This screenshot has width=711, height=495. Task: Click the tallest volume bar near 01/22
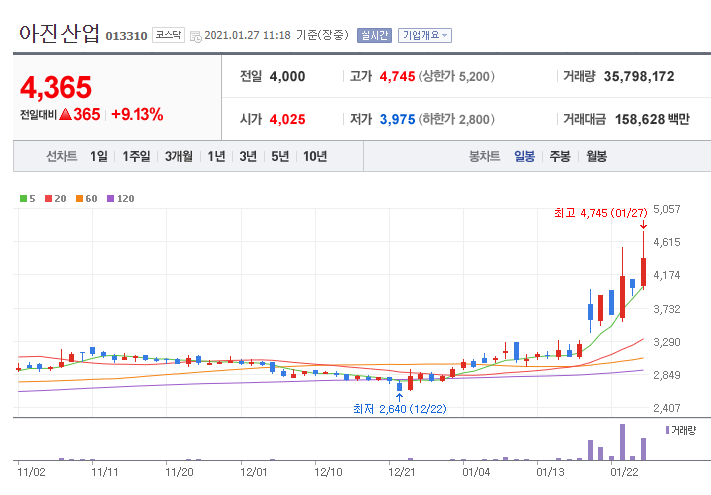coord(622,442)
